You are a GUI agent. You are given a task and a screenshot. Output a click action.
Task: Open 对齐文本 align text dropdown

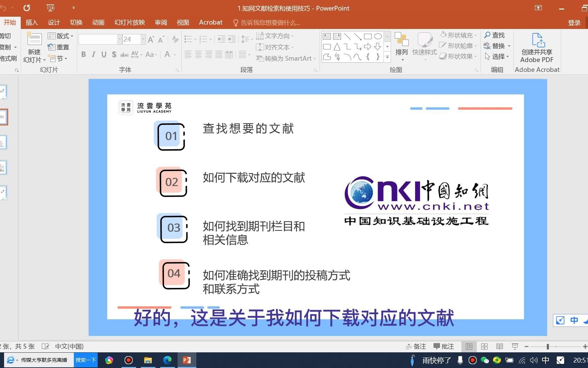pyautogui.click(x=275, y=47)
